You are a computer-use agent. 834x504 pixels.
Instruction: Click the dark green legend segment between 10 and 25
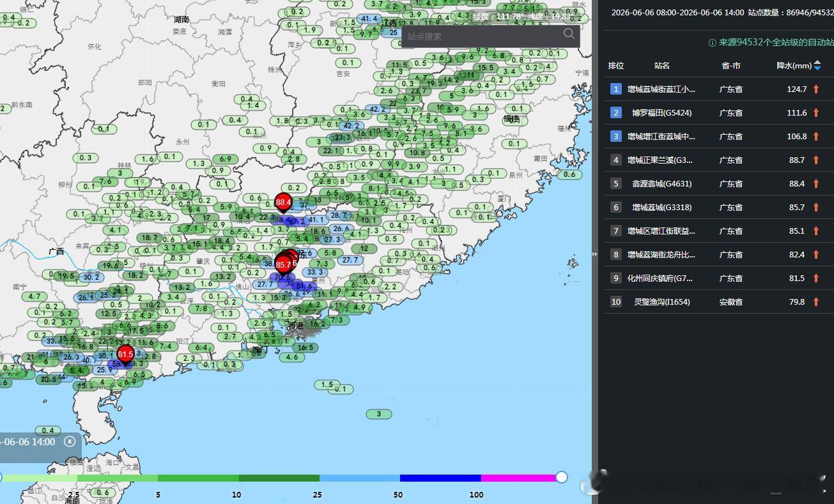click(279, 478)
